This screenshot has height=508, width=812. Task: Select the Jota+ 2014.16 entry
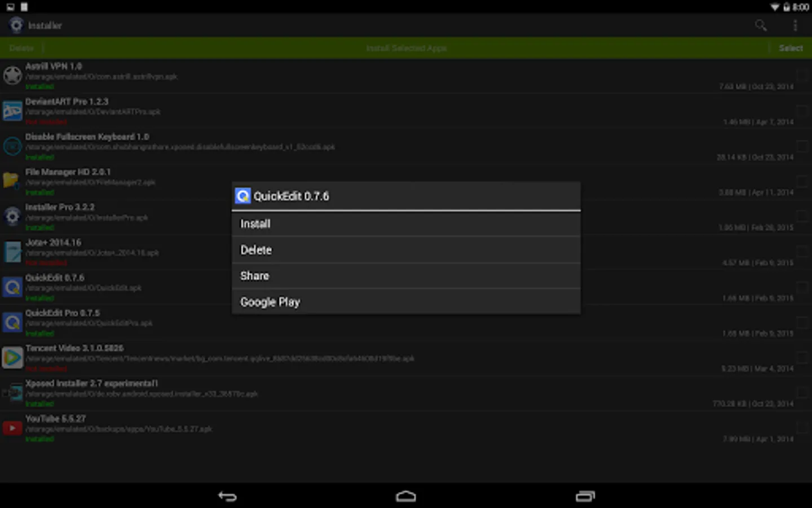pyautogui.click(x=406, y=252)
